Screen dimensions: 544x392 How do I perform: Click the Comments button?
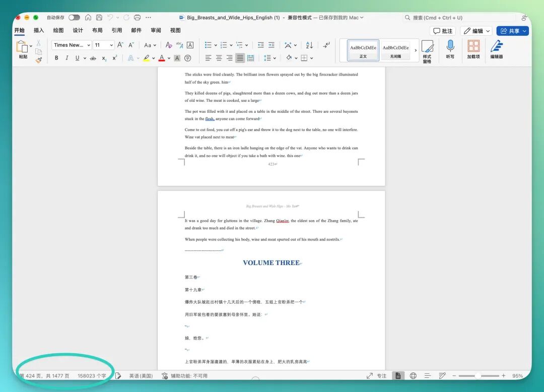(x=443, y=31)
